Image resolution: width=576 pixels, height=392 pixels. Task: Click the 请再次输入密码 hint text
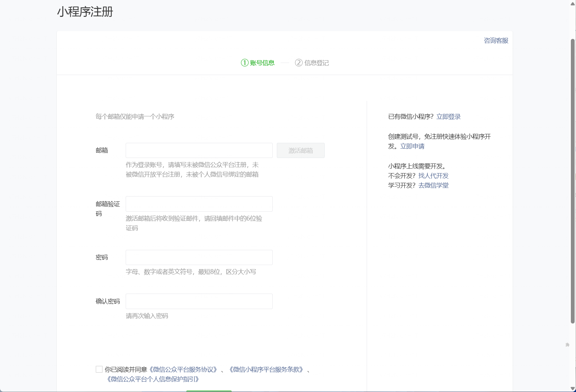147,316
